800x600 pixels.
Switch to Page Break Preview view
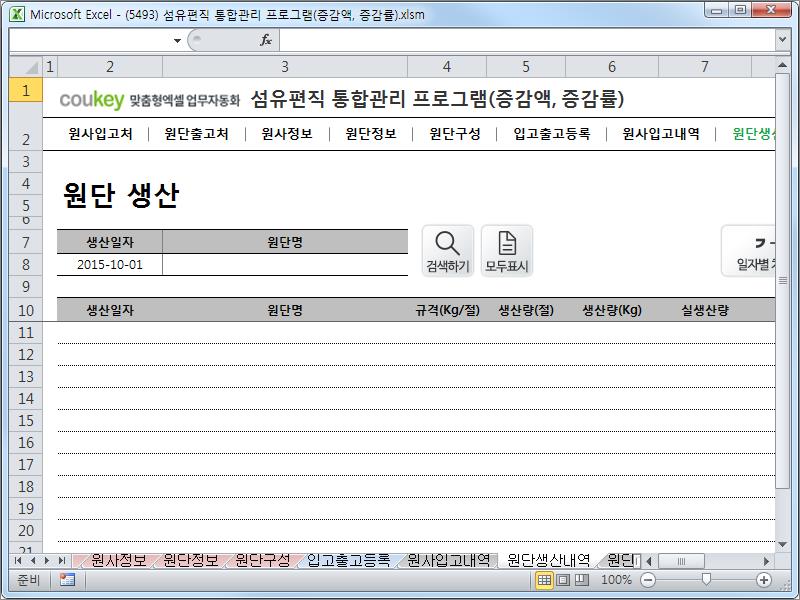[x=582, y=580]
